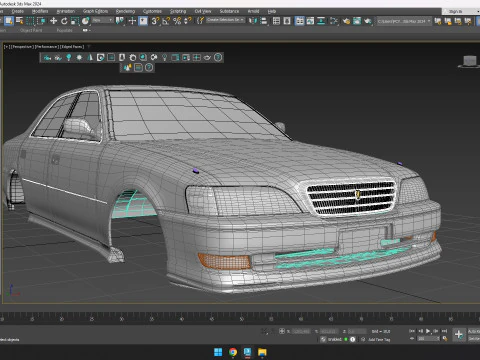
Task: Open Substance menu
Action: 229,11
